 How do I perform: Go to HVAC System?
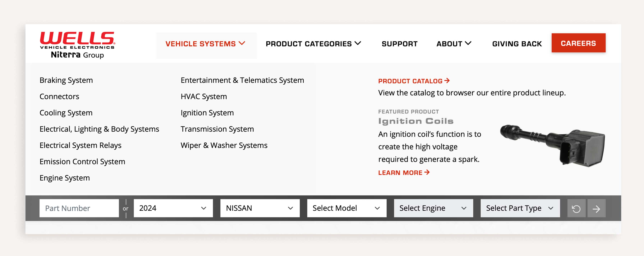tap(204, 96)
